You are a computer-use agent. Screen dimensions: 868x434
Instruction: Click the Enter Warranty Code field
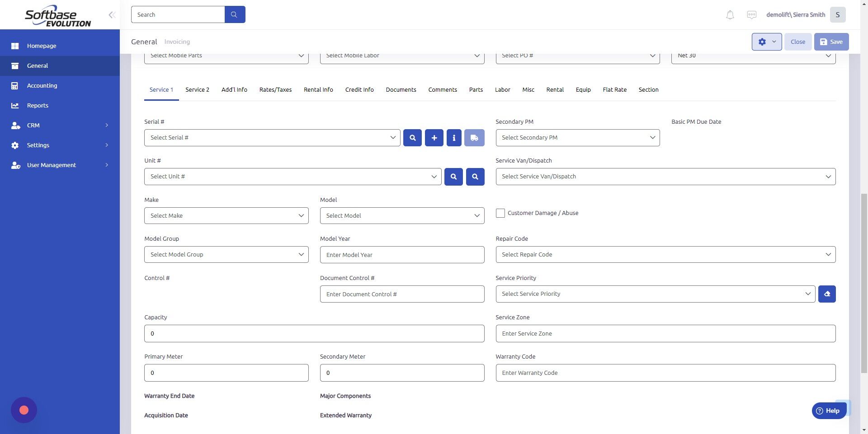[x=665, y=373]
